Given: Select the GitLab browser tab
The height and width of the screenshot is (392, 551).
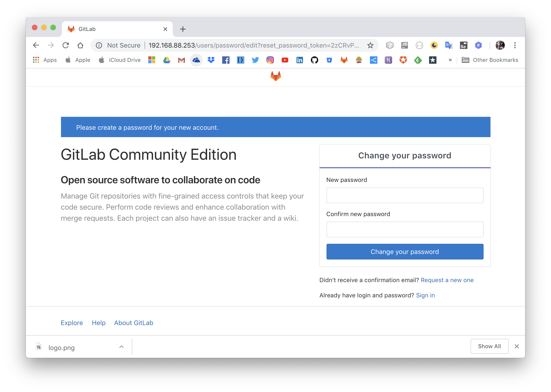Looking at the screenshot, I should tap(117, 29).
